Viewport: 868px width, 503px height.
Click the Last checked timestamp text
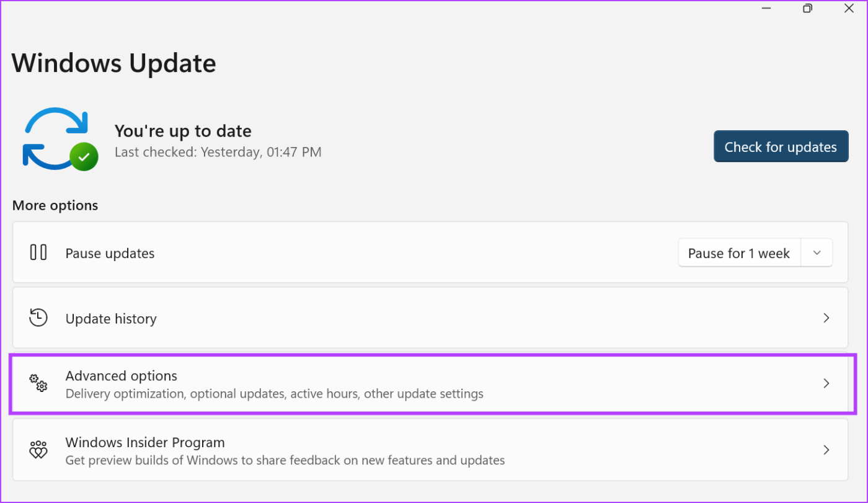coord(218,151)
